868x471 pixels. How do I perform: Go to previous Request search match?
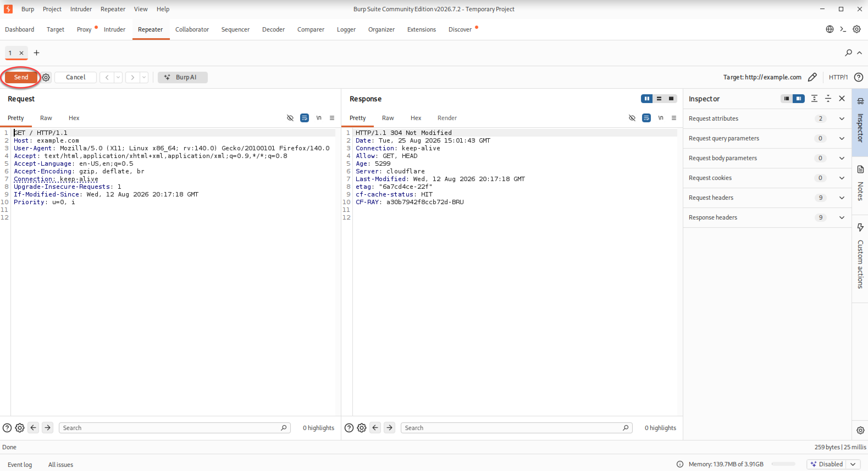[33, 428]
